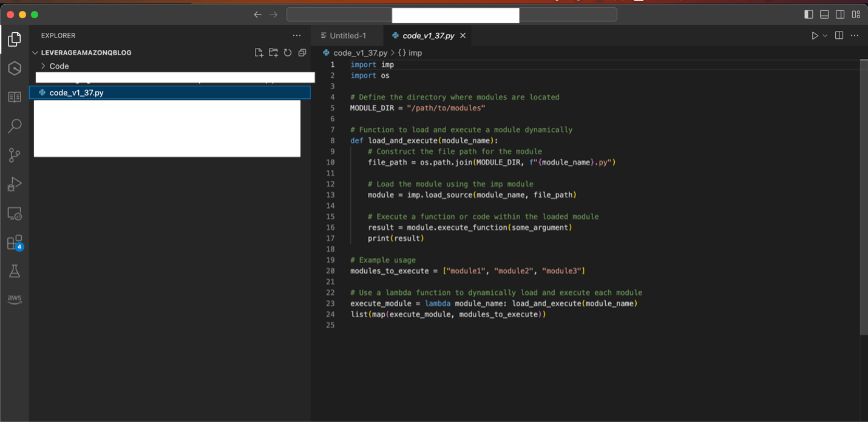Open the Extensions view showing 4 updates
This screenshot has height=424, width=868.
click(14, 242)
